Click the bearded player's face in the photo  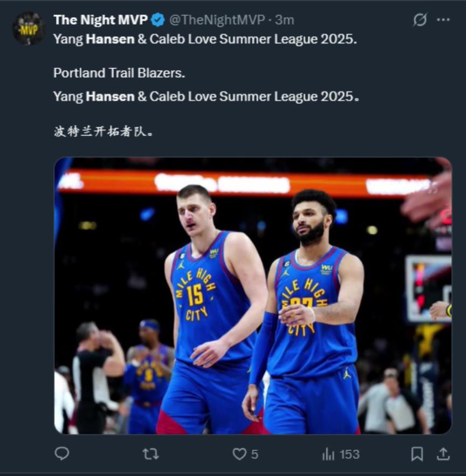click(x=310, y=221)
